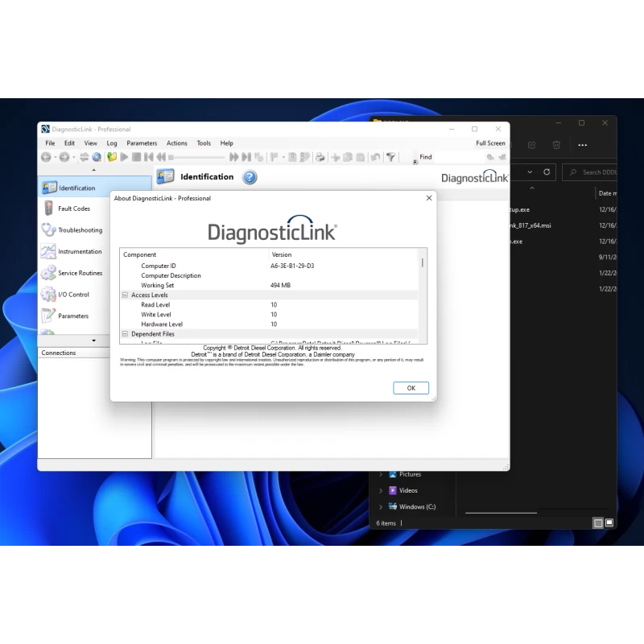Click the skip-to-end playback icon

pyautogui.click(x=246, y=157)
